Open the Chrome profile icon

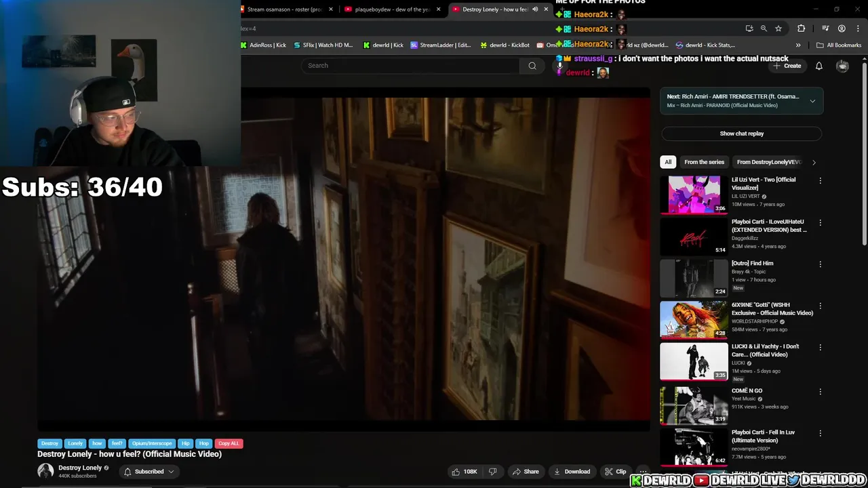[x=842, y=28]
